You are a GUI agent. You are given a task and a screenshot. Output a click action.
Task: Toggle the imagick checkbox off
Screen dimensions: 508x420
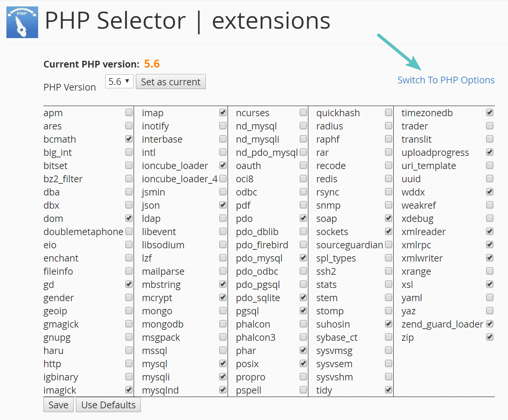[129, 390]
